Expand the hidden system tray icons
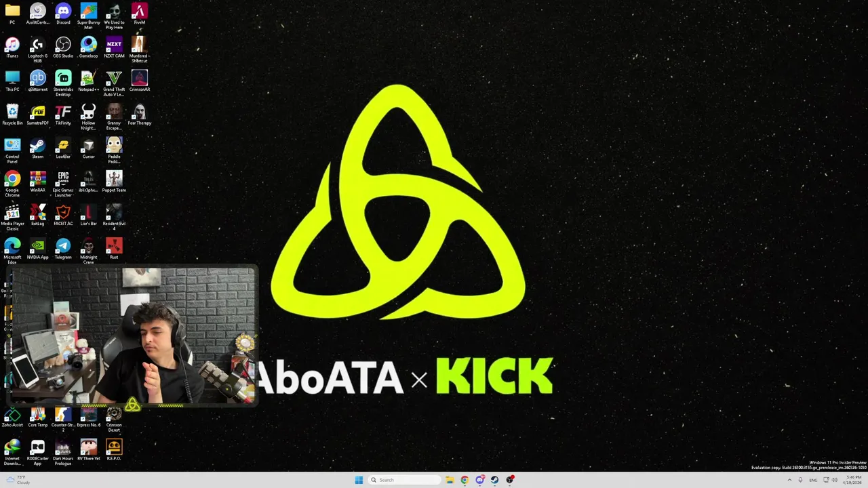Viewport: 868px width, 488px height. [x=789, y=480]
